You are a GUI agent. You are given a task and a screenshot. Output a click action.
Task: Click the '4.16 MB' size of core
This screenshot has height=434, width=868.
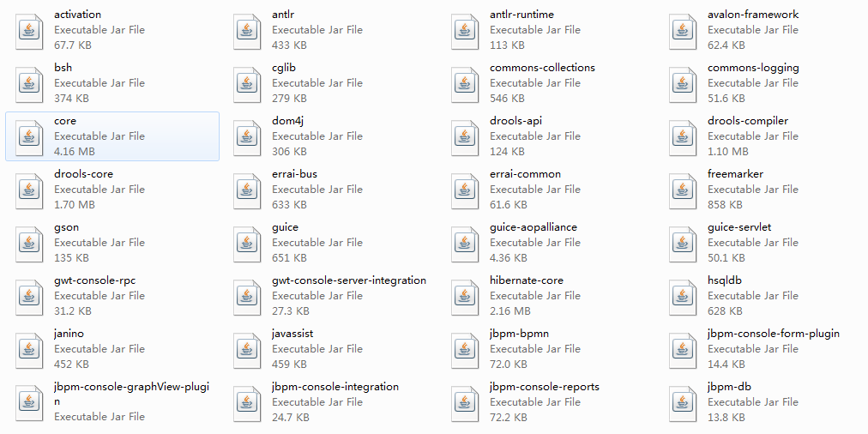(x=74, y=151)
